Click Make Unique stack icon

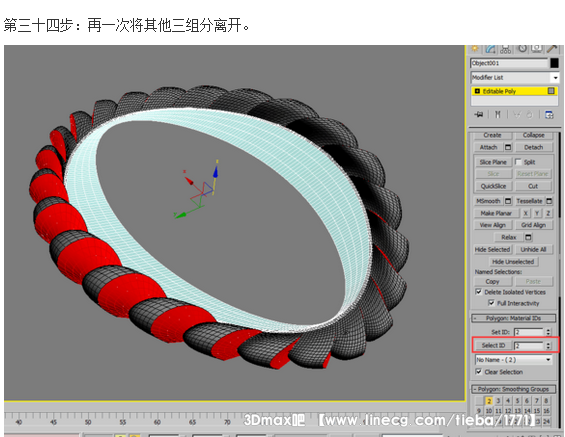[x=517, y=115]
